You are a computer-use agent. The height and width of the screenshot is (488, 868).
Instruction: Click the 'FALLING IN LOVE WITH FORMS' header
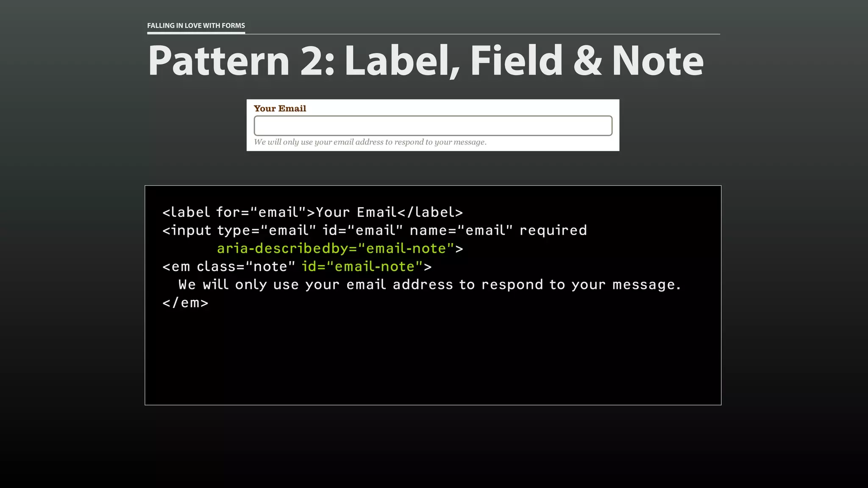(196, 25)
